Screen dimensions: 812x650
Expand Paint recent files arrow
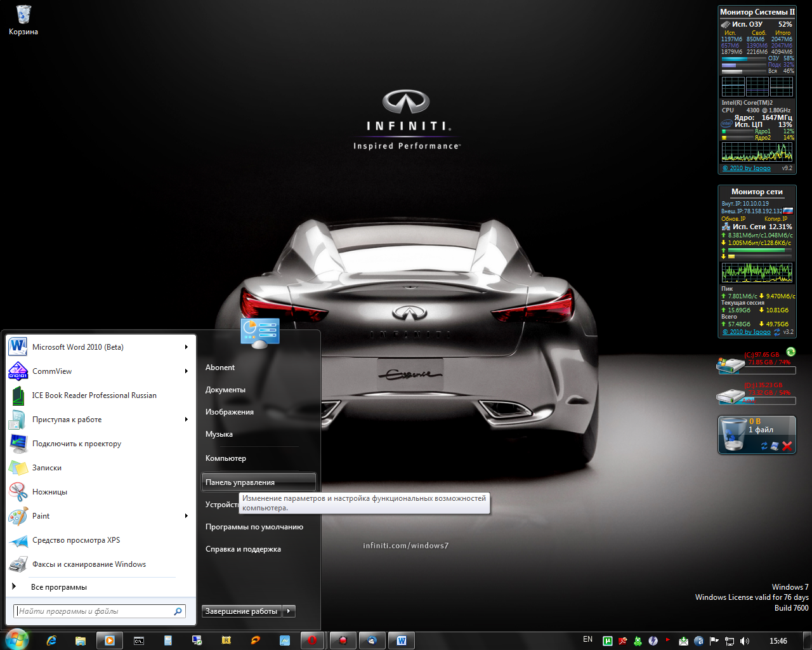[187, 516]
